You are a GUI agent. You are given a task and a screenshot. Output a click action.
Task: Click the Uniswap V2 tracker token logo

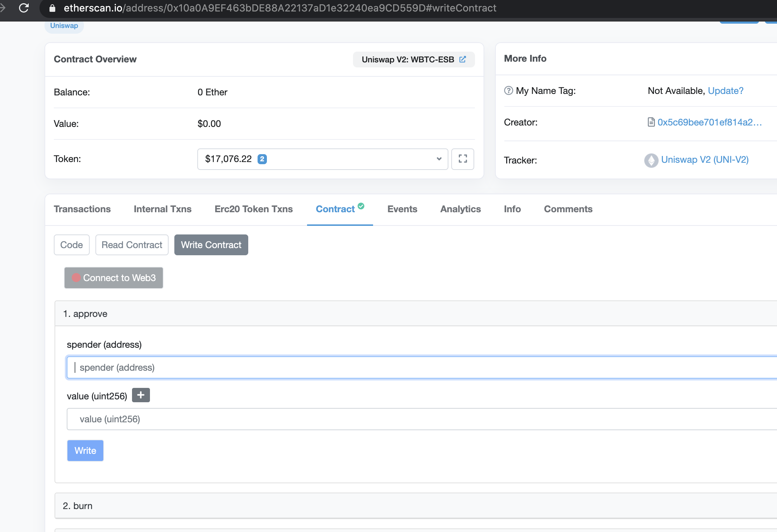coord(651,160)
